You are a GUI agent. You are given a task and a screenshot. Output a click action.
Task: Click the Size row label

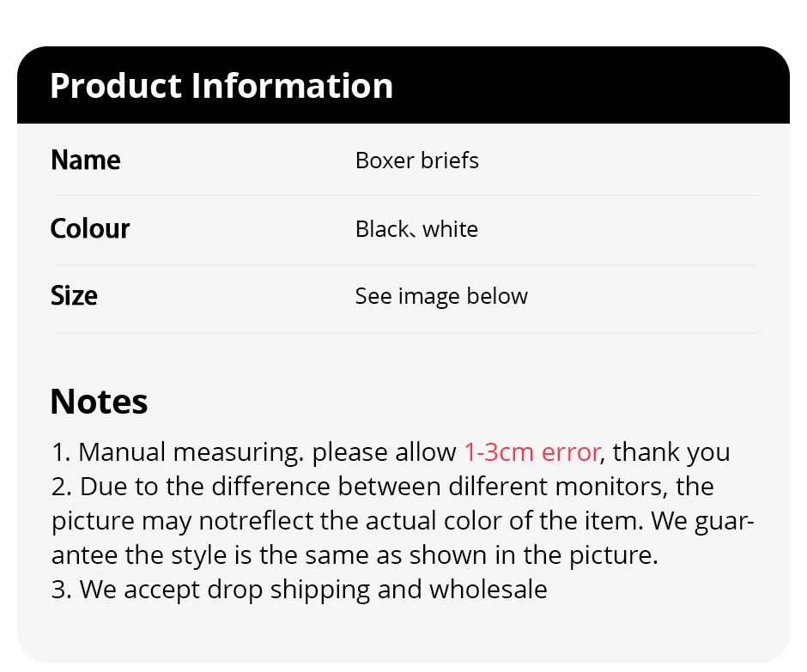pos(75,296)
